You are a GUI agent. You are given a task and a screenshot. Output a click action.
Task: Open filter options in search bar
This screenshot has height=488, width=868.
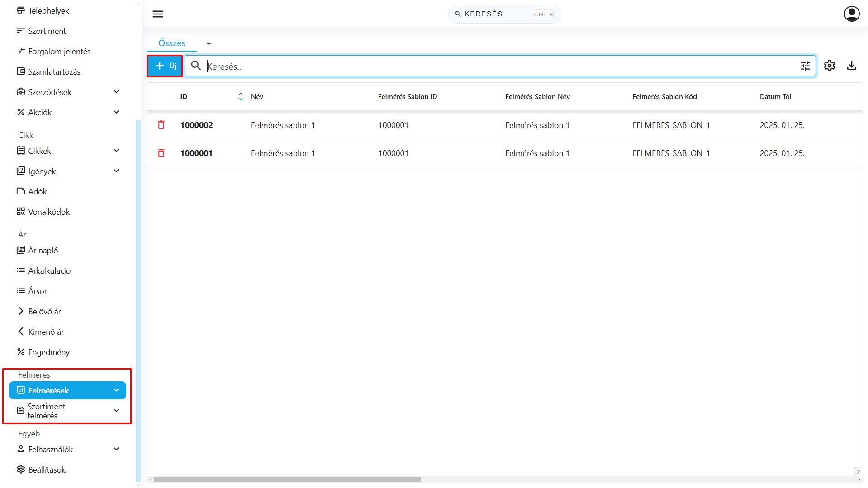point(805,66)
